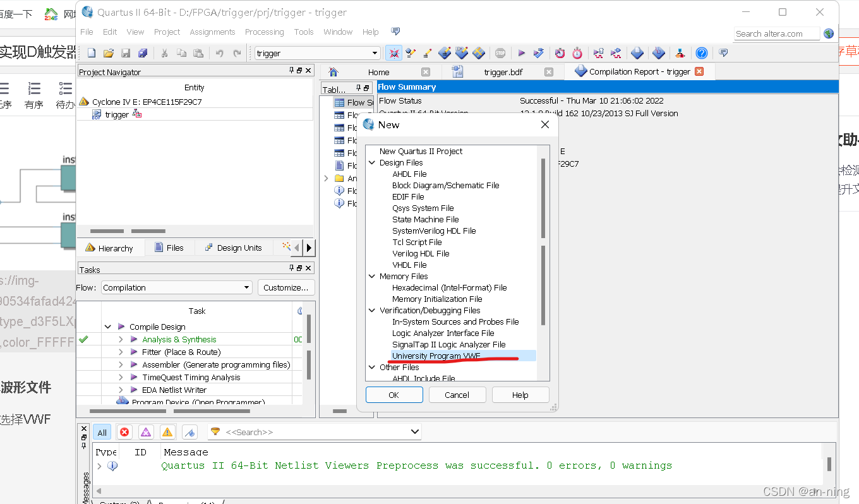Expand the EDA Netlist Writer task
Screen dimensions: 859x504
[121, 390]
